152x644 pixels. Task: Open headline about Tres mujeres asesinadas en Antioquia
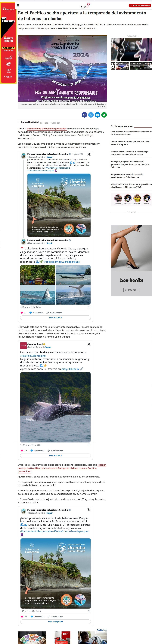[x=132, y=133]
